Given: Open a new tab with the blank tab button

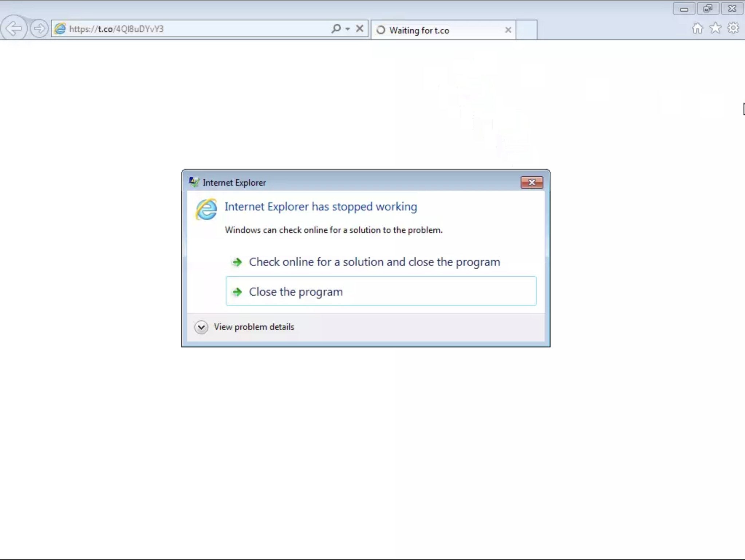Looking at the screenshot, I should tap(527, 30).
